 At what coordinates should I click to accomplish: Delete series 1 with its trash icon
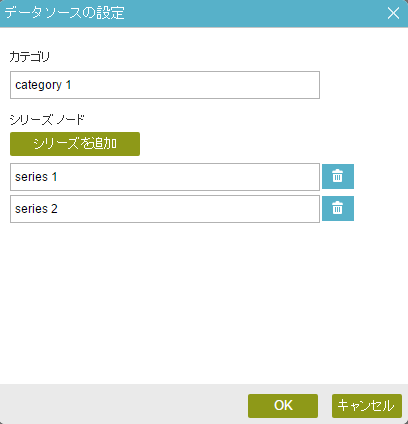(x=338, y=176)
